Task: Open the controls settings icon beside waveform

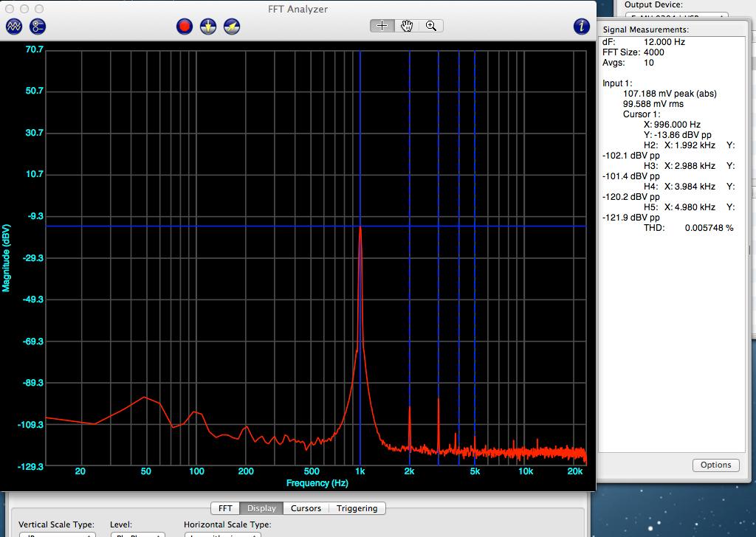Action: [37, 26]
